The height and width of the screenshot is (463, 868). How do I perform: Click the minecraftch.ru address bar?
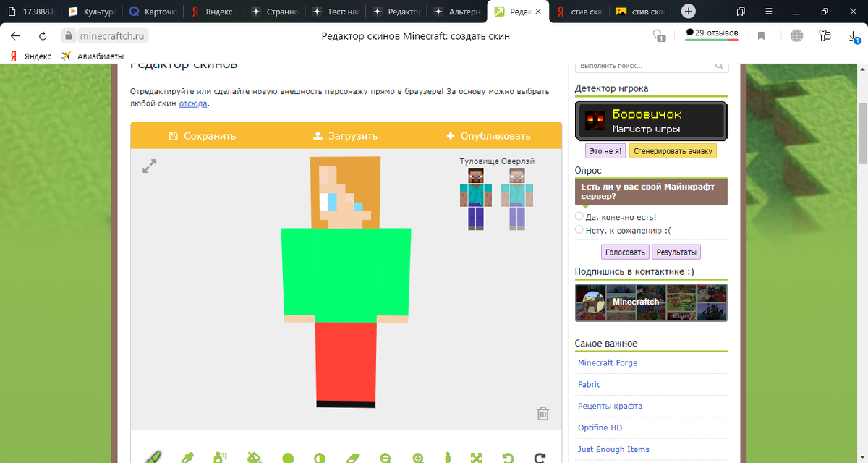[x=112, y=36]
